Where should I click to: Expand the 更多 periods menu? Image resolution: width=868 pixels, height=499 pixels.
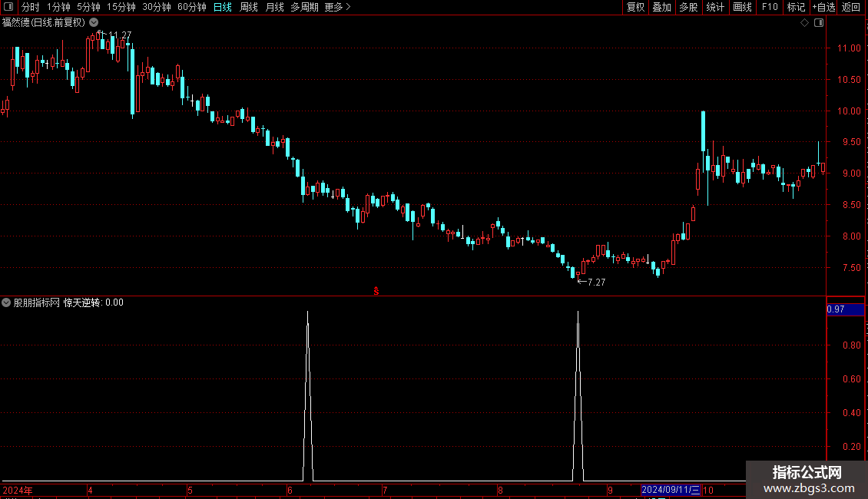tap(338, 7)
